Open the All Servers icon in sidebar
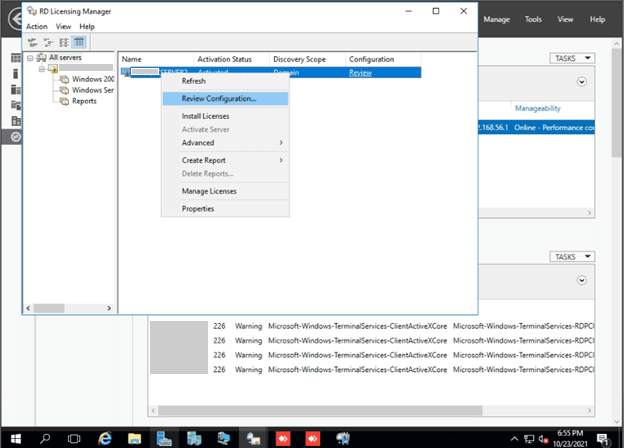624x448 pixels. pyautogui.click(x=16, y=90)
